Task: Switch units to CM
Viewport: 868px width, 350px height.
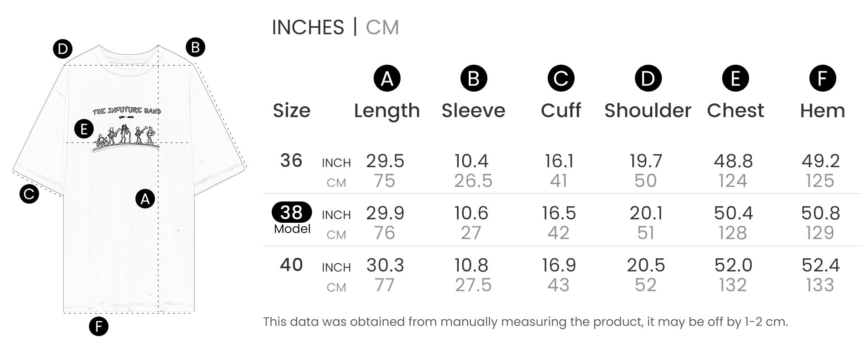Action: pyautogui.click(x=382, y=27)
